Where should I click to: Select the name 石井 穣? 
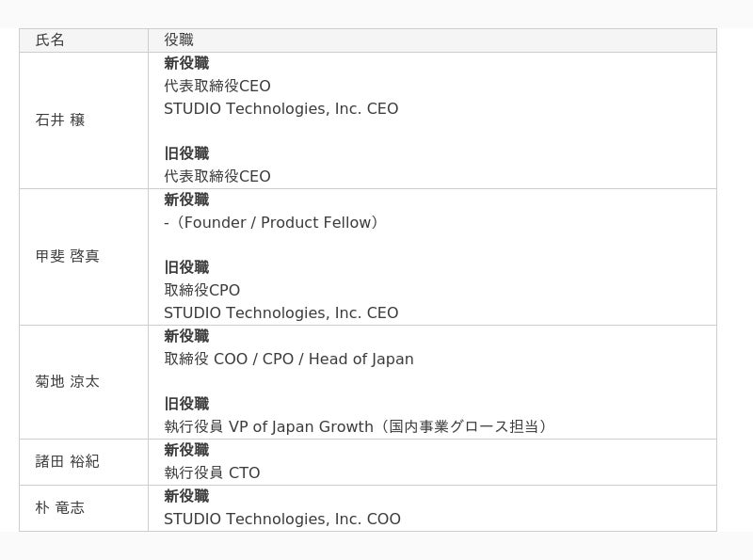click(x=60, y=120)
